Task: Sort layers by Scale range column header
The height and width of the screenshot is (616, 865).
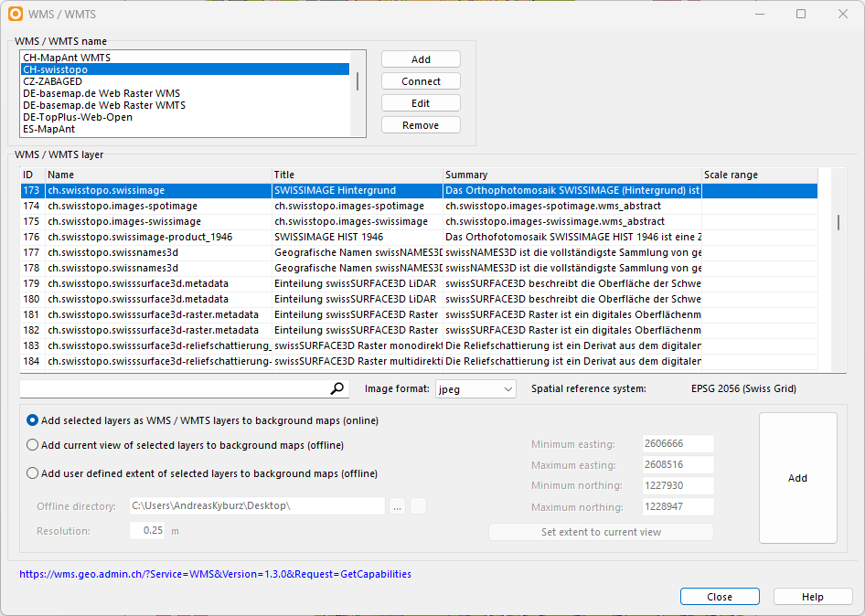Action: click(759, 175)
